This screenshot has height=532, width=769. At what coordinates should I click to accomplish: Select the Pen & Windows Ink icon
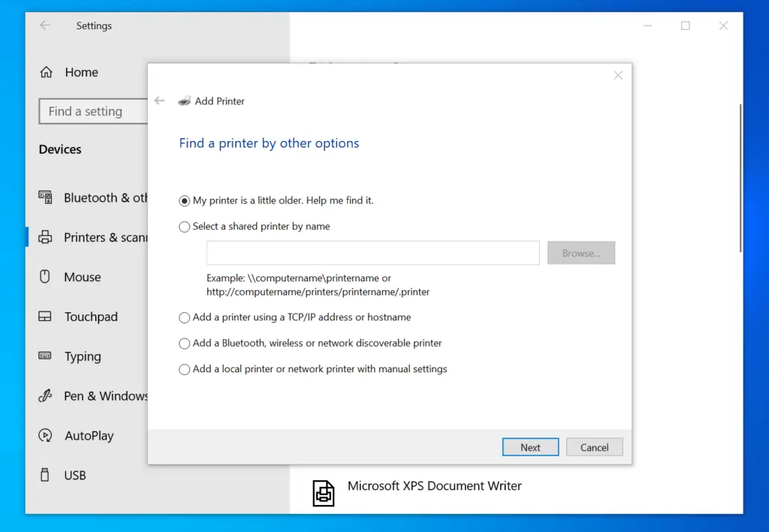click(x=45, y=396)
